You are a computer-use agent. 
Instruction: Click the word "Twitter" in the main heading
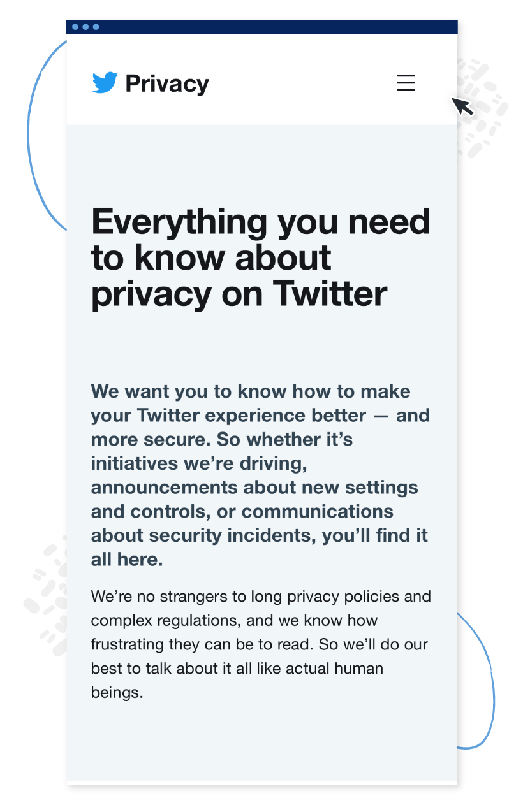point(330,294)
